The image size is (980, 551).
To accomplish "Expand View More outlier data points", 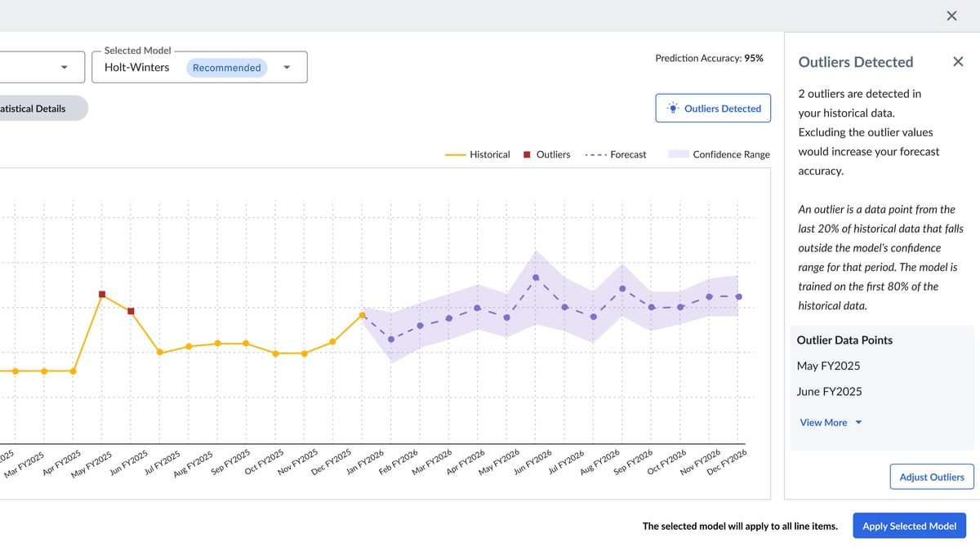I will pyautogui.click(x=831, y=422).
